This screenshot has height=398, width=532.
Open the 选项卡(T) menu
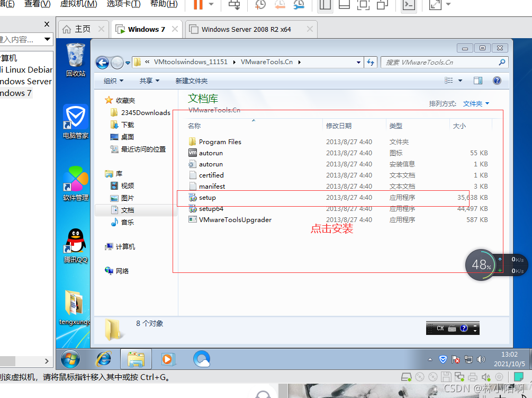[123, 4]
